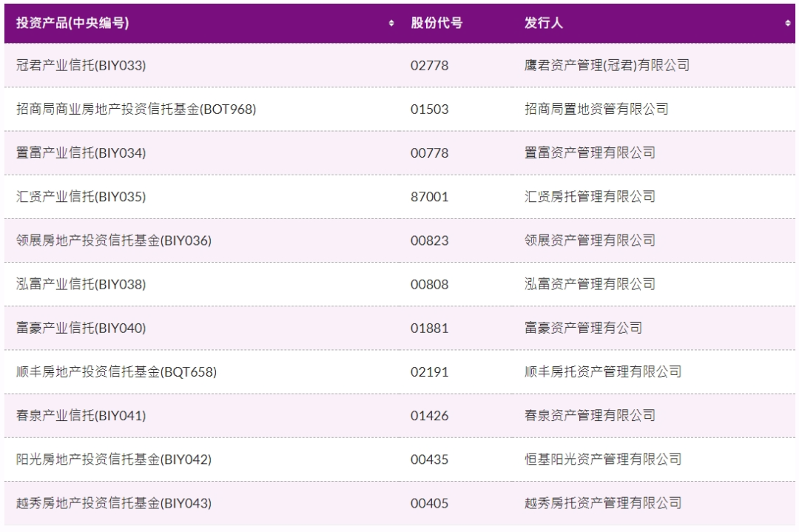Click stock code 00778
The width and height of the screenshot is (799, 532).
(x=430, y=153)
